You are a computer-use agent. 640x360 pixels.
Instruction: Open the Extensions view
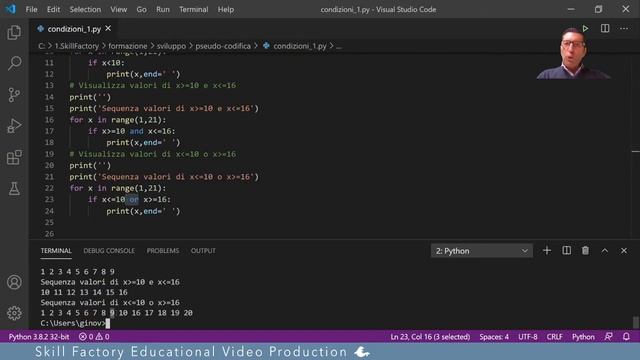point(14,157)
